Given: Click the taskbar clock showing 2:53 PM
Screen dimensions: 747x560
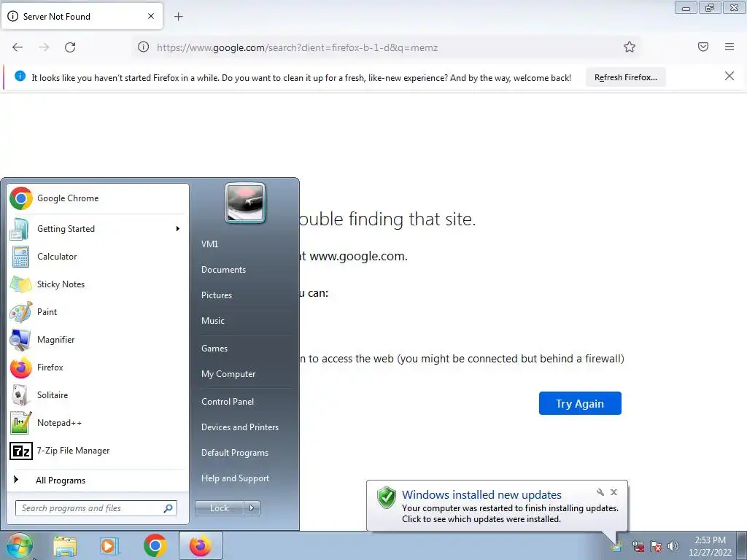Looking at the screenshot, I should [x=710, y=546].
